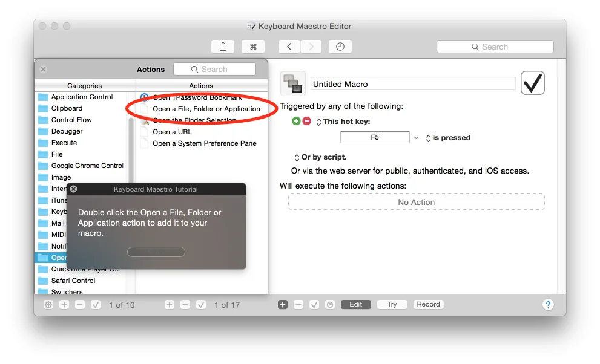Click the F5 hot key field
The image size is (600, 364).
tap(375, 137)
